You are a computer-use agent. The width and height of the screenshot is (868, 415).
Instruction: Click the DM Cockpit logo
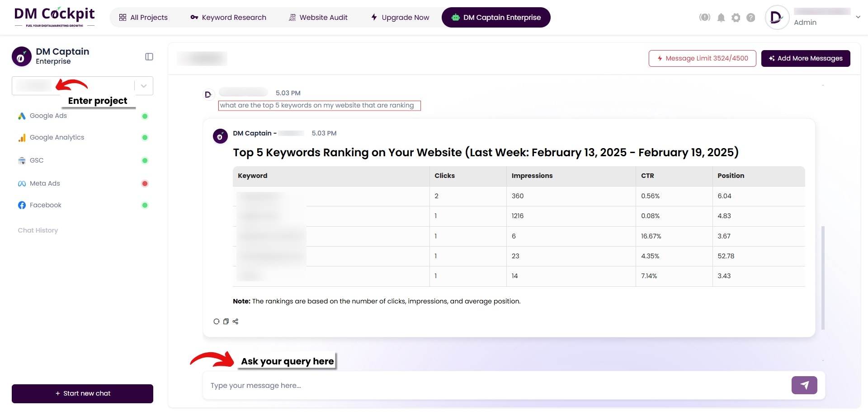click(x=55, y=17)
